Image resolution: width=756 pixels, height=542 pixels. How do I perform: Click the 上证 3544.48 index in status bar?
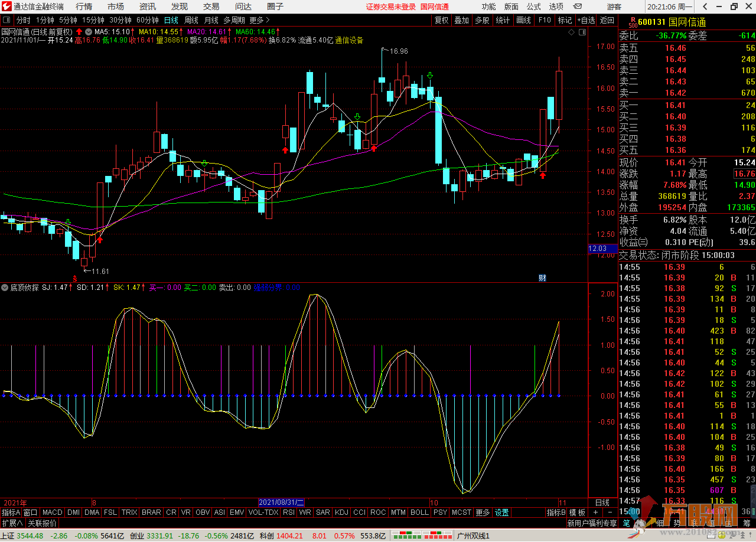pyautogui.click(x=22, y=536)
